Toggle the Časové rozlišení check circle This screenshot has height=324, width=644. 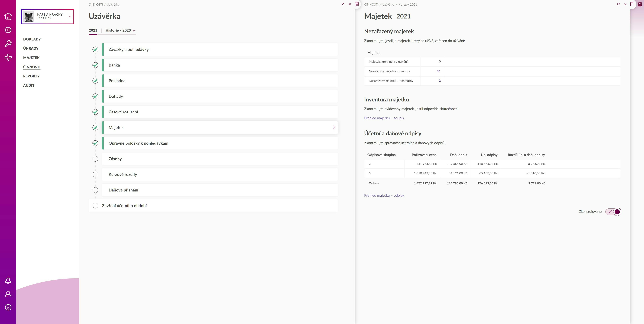[95, 112]
